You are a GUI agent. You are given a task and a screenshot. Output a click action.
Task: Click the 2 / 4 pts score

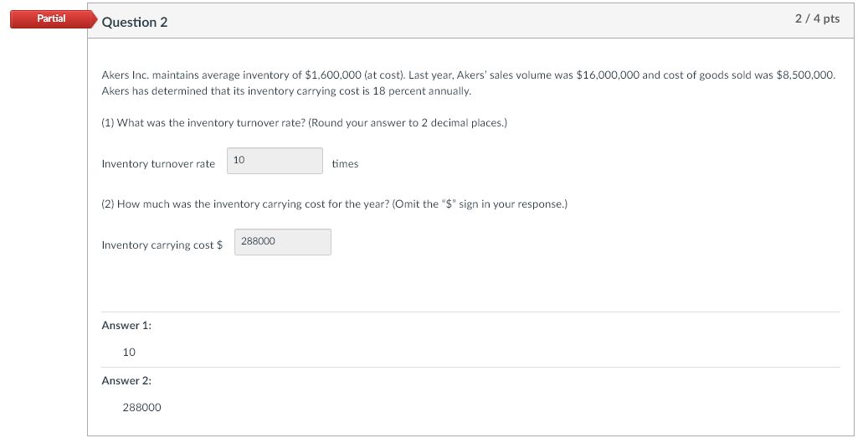coord(817,18)
